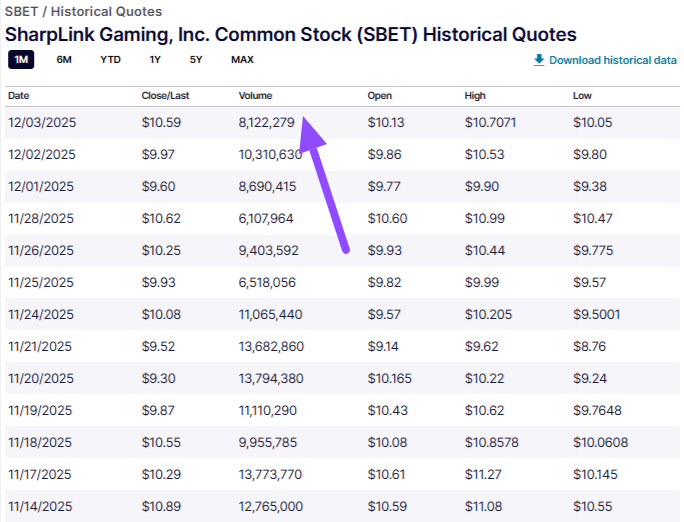Image resolution: width=684 pixels, height=522 pixels.
Task: Click the Date column header
Action: [19, 96]
